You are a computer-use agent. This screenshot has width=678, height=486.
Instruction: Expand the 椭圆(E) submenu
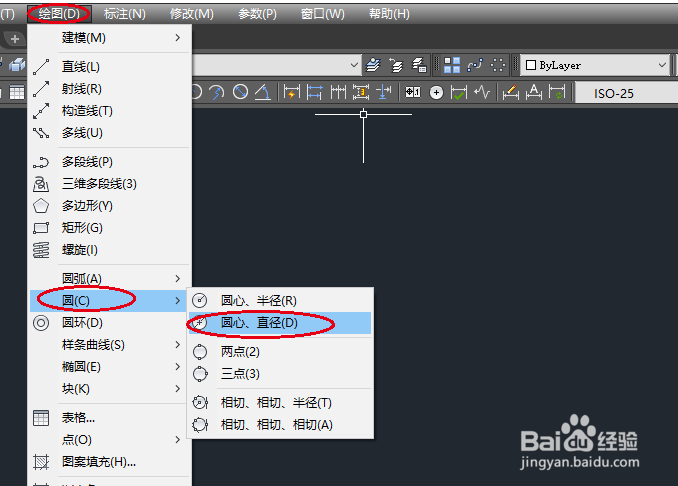[110, 367]
